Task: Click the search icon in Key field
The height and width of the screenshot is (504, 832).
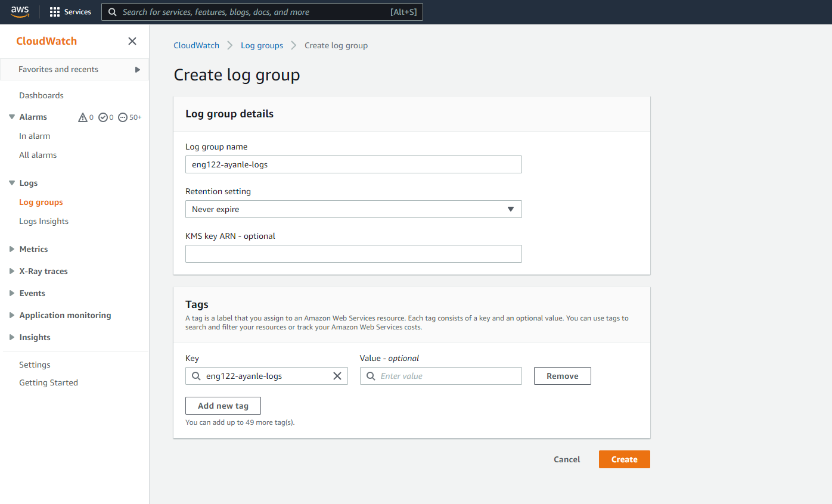Action: click(196, 376)
